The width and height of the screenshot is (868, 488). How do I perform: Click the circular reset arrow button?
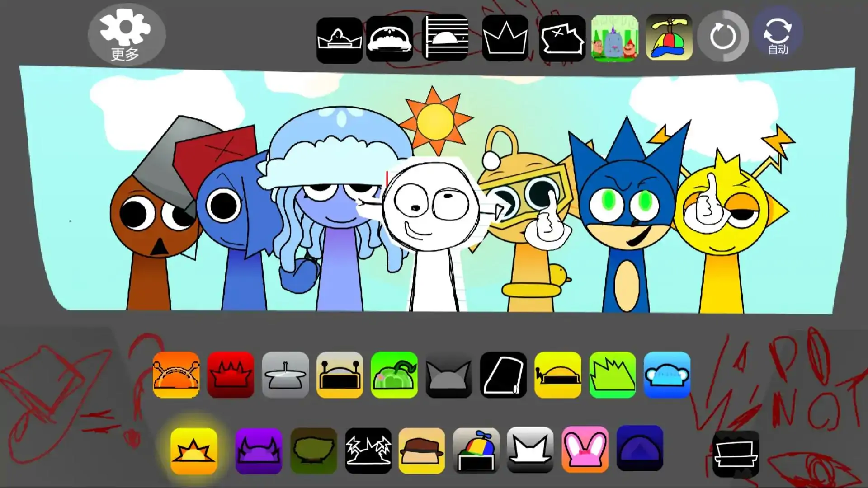tap(723, 36)
